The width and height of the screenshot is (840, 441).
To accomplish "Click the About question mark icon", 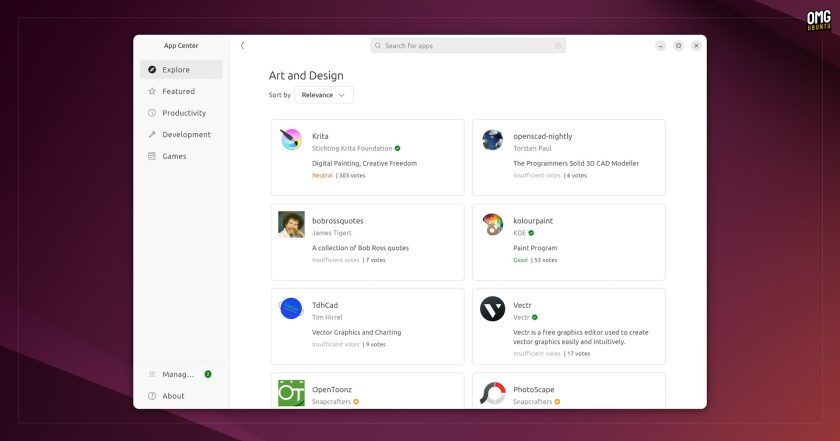I will tap(152, 395).
